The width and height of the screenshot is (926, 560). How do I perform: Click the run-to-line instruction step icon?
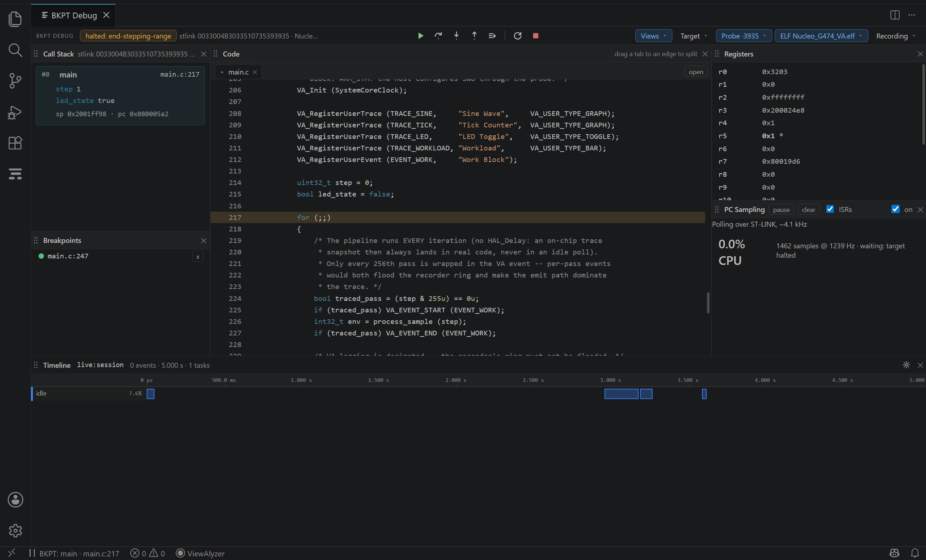click(492, 36)
